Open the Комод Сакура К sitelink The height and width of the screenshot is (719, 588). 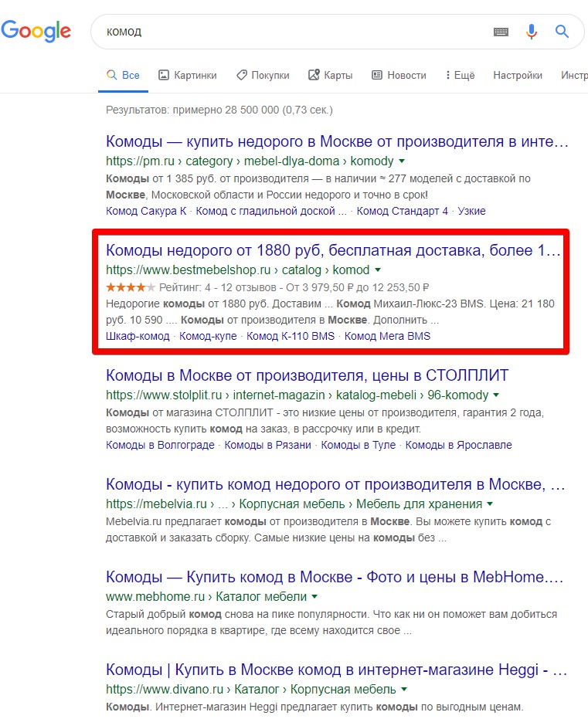[x=146, y=211]
